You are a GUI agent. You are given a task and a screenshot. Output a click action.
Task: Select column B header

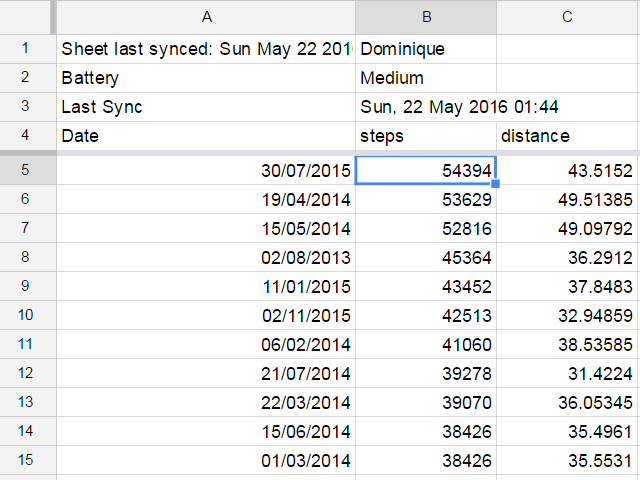(x=426, y=16)
